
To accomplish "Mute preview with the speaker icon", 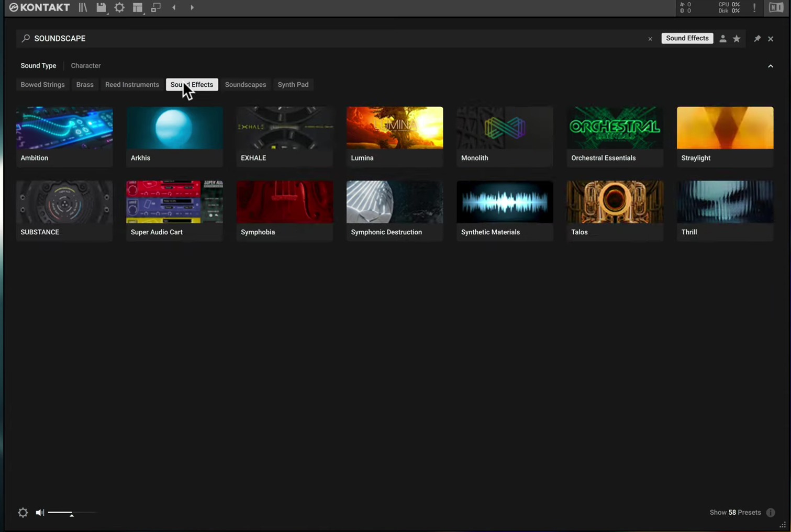I will (x=40, y=513).
